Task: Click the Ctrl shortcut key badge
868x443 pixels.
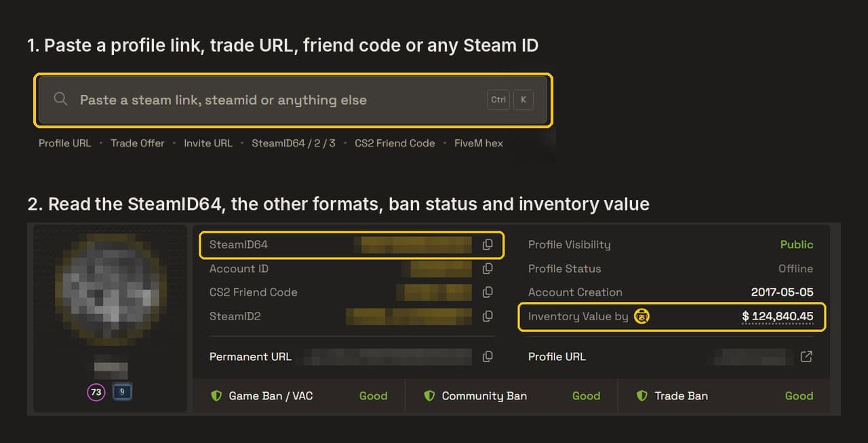Action: point(498,100)
